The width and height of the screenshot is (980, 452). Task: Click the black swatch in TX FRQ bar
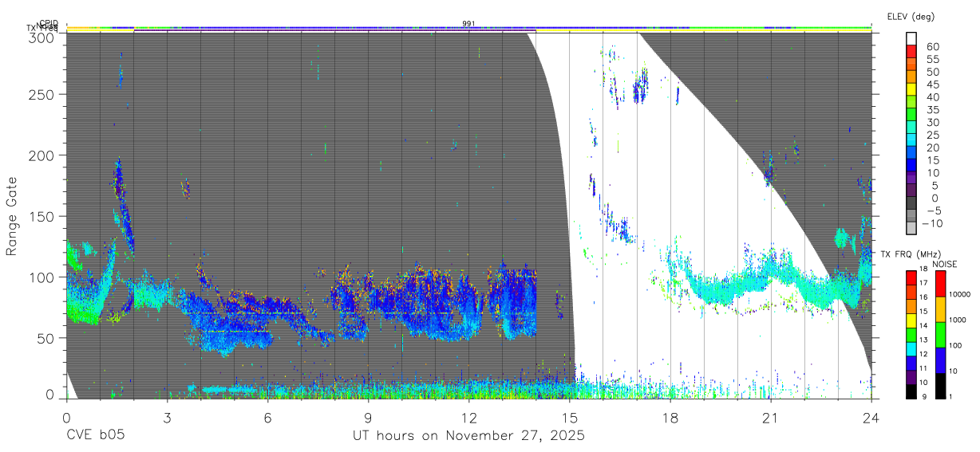pos(911,391)
